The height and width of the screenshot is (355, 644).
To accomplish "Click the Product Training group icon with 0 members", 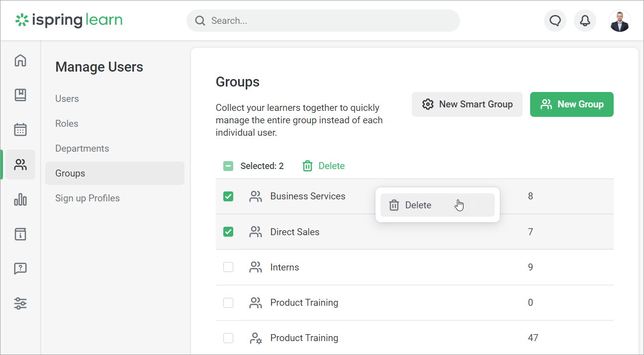I will click(x=256, y=302).
